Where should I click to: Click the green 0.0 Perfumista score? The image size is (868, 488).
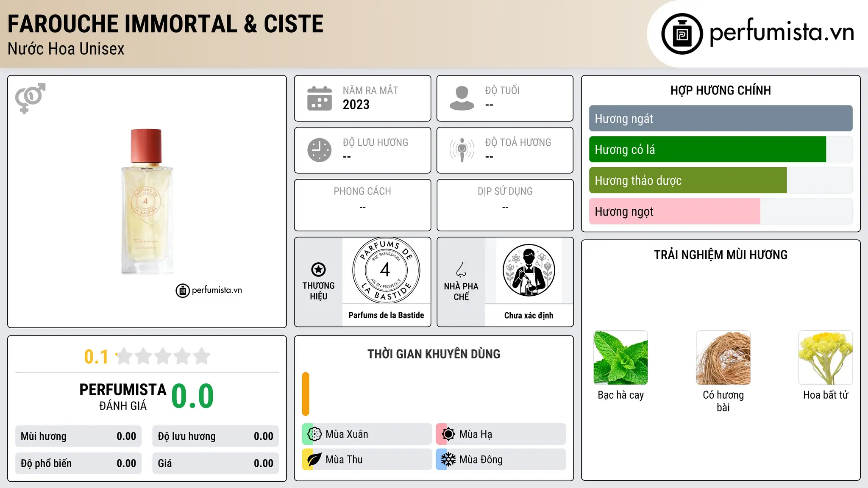pos(192,396)
